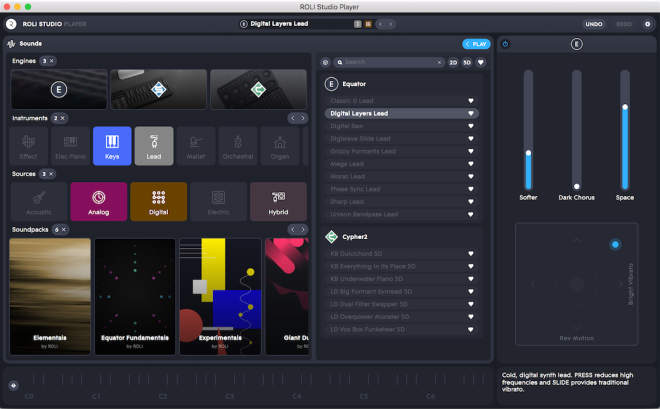Select the blue Strobe2 engine tile

[159, 89]
